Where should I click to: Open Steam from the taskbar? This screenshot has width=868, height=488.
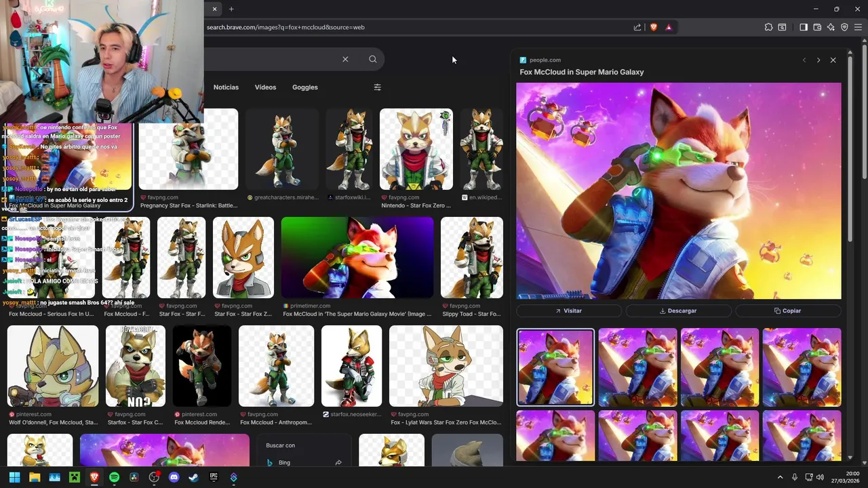click(194, 477)
